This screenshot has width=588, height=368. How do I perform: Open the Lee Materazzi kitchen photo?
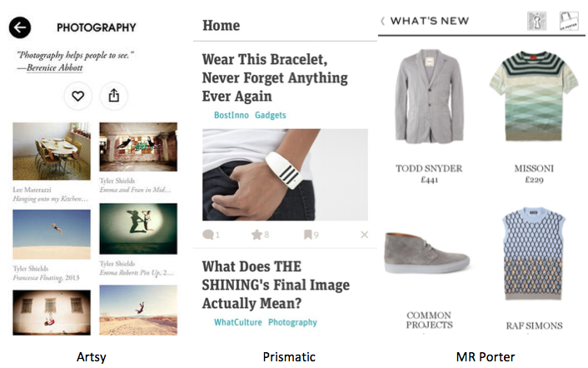pyautogui.click(x=52, y=152)
